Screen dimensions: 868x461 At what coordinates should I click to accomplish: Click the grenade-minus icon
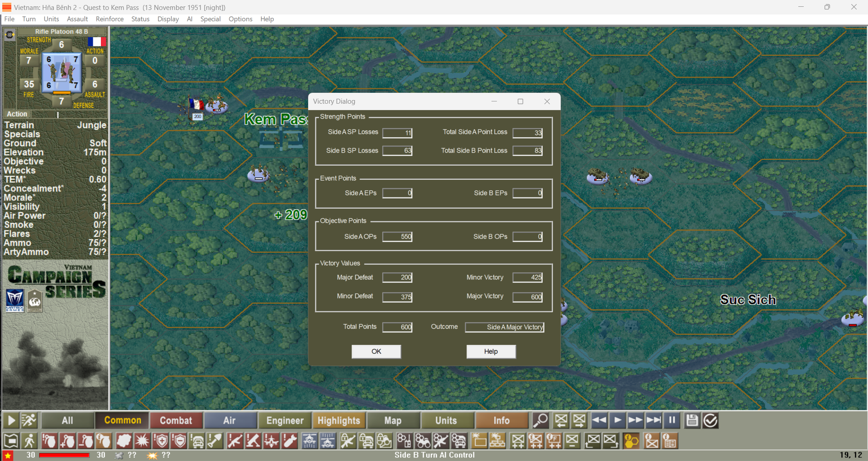(86, 441)
